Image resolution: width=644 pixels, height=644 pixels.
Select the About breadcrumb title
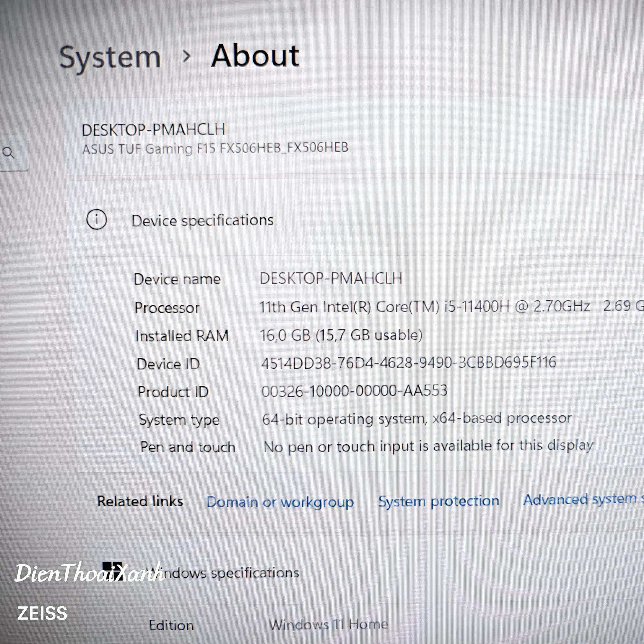pos(256,56)
